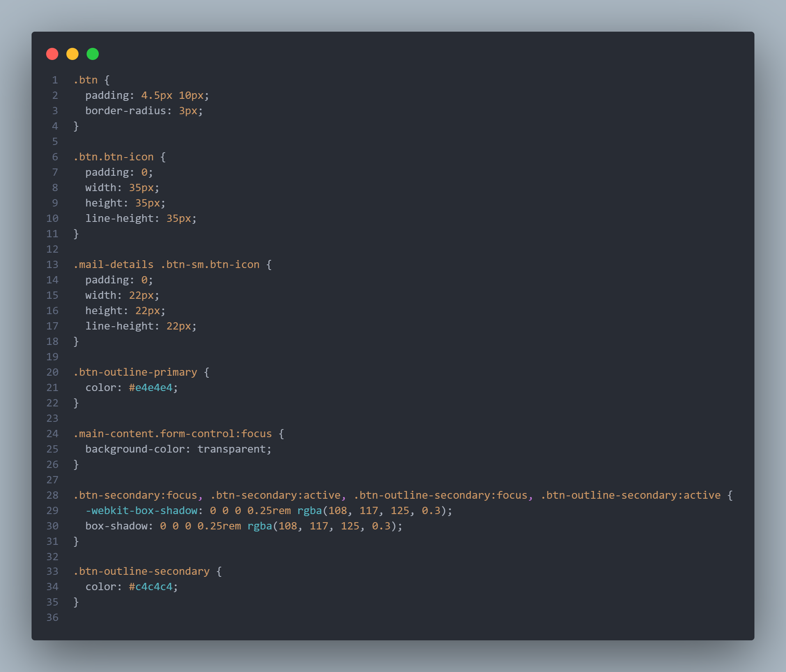Click the #c4c4c4 hex color value
786x672 pixels.
click(151, 587)
